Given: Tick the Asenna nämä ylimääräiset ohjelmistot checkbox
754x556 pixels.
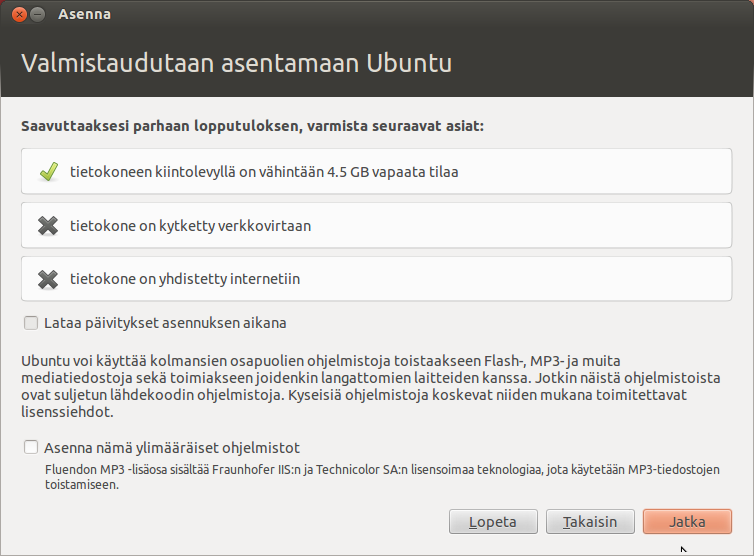Looking at the screenshot, I should [x=31, y=447].
